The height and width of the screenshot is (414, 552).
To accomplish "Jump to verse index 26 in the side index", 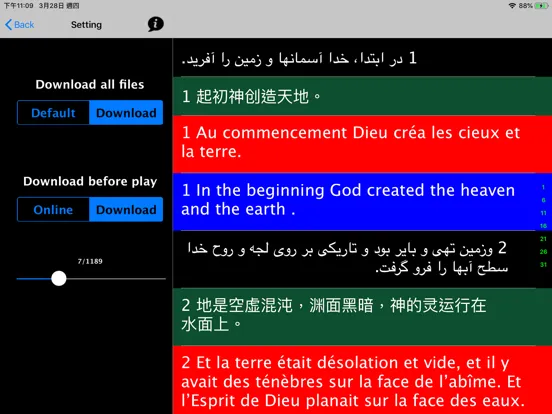I will click(543, 251).
